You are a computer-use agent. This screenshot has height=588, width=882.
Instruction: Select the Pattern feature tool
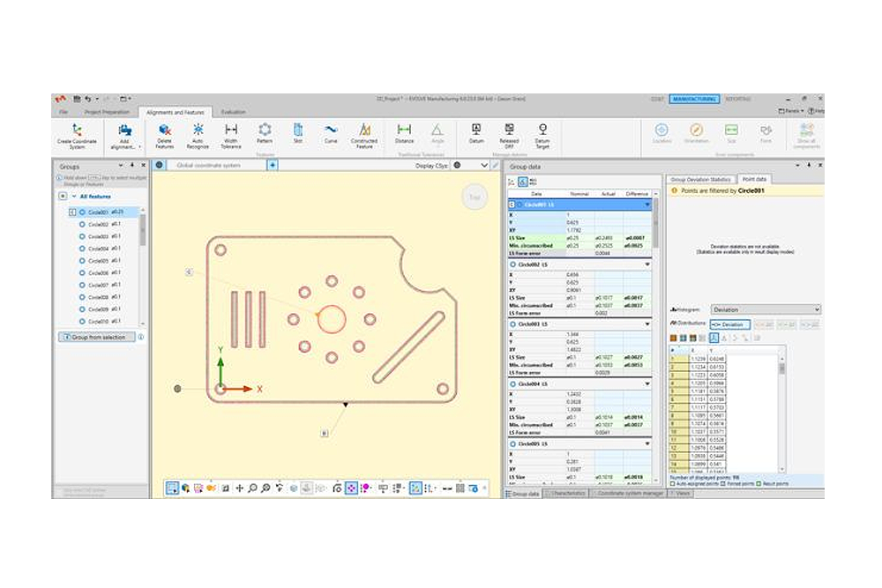click(x=265, y=130)
